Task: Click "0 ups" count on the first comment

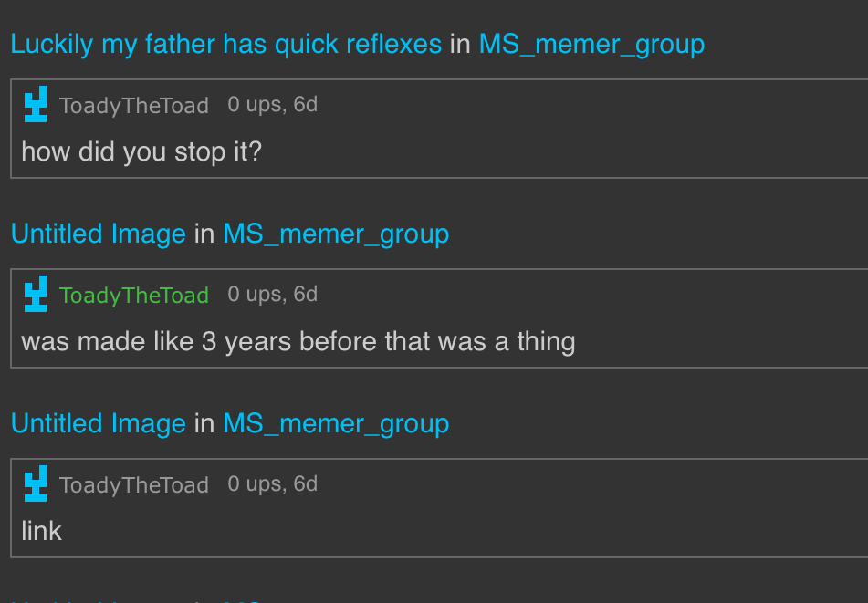Action: coord(254,105)
